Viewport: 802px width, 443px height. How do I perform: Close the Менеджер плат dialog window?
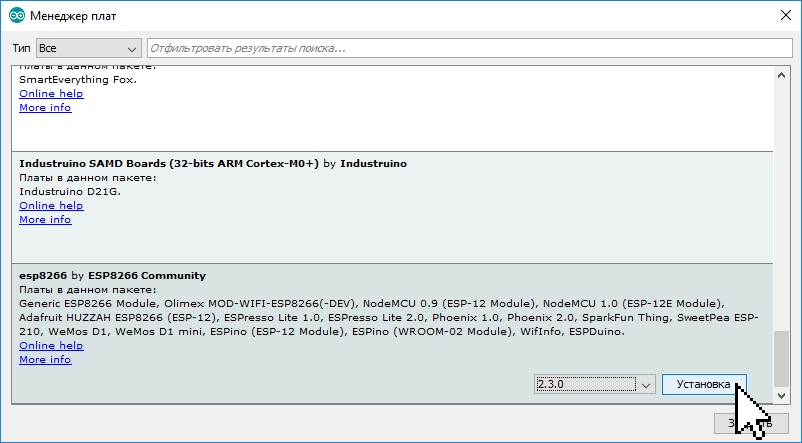[786, 15]
